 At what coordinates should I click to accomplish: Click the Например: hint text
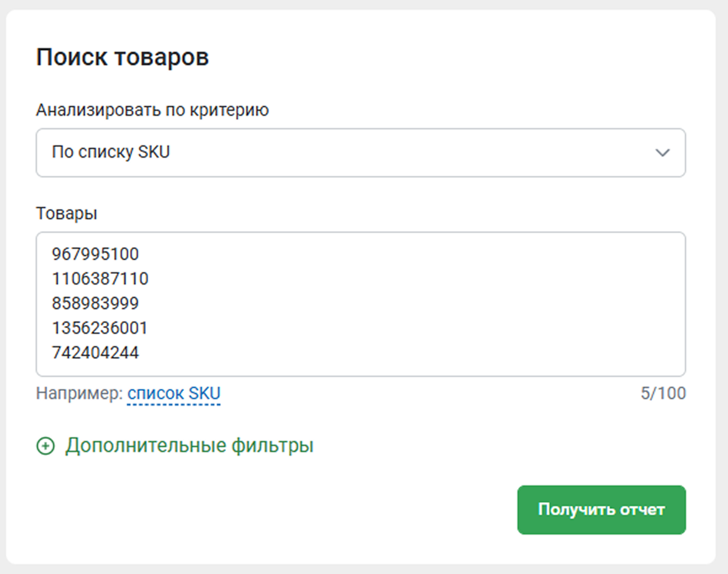(79, 394)
